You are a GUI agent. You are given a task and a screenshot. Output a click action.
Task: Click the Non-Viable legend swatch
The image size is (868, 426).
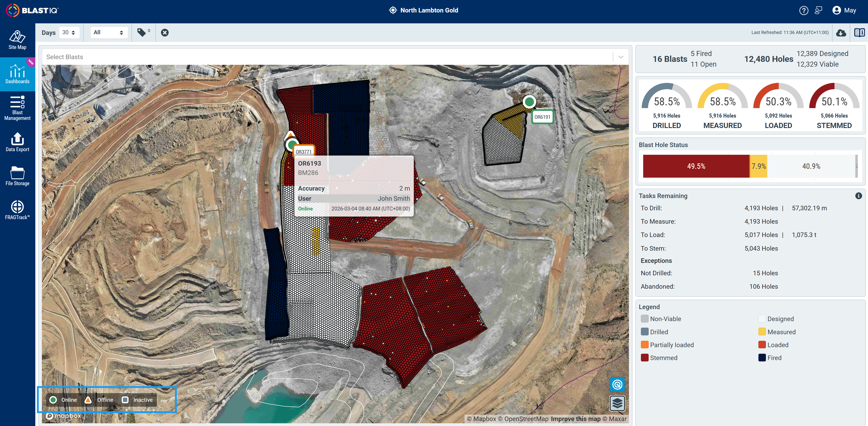pyautogui.click(x=645, y=319)
